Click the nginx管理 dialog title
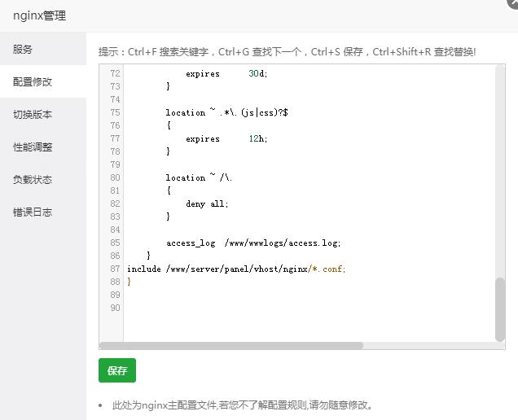Image resolution: width=518 pixels, height=420 pixels. [39, 15]
